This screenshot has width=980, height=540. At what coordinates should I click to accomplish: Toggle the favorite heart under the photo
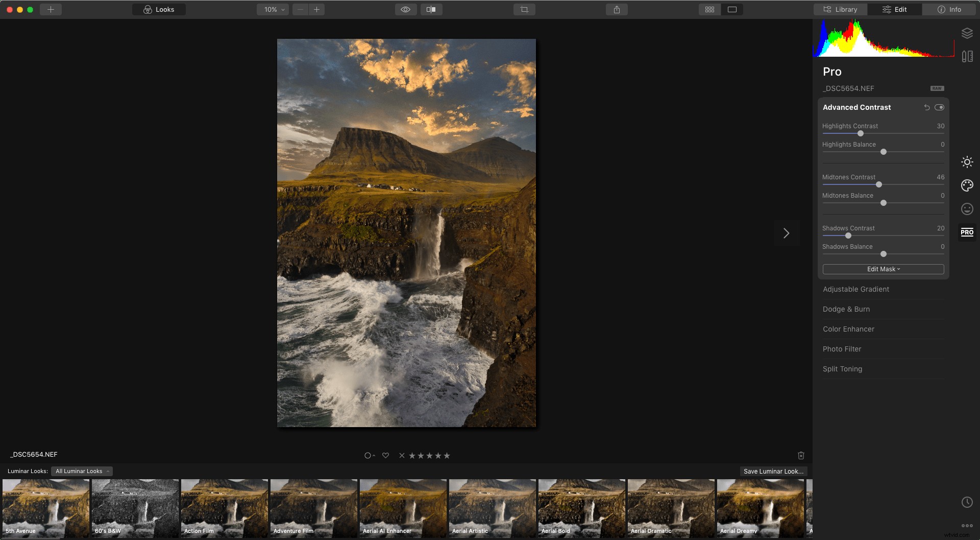click(x=385, y=455)
